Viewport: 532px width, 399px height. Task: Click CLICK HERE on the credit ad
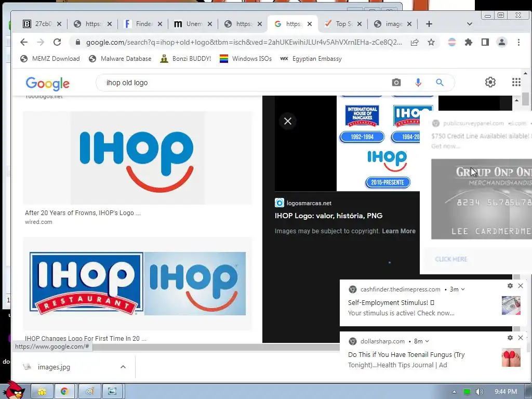(451, 259)
